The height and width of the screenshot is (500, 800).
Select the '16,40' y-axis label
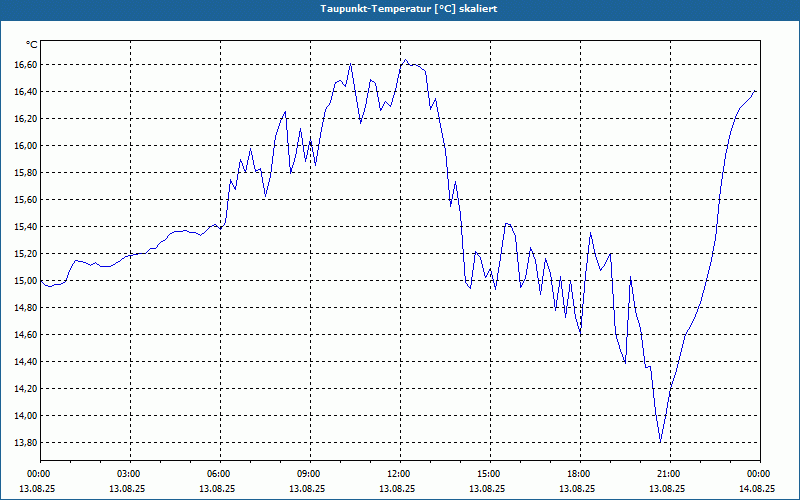(x=27, y=92)
